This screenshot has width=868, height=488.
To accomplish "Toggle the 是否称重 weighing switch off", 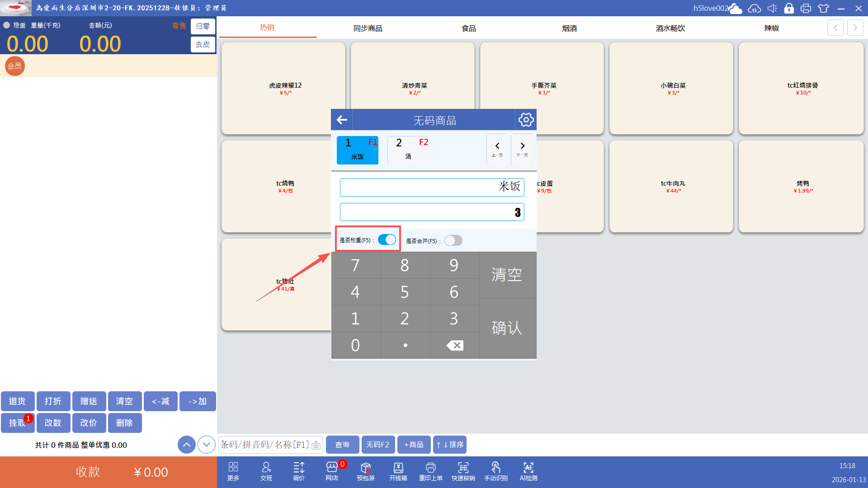I will pos(387,240).
